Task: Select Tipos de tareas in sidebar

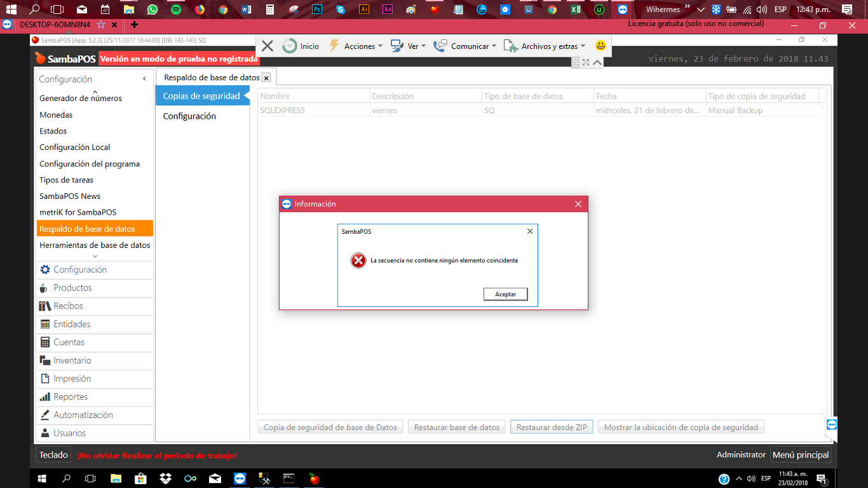Action: pyautogui.click(x=66, y=180)
